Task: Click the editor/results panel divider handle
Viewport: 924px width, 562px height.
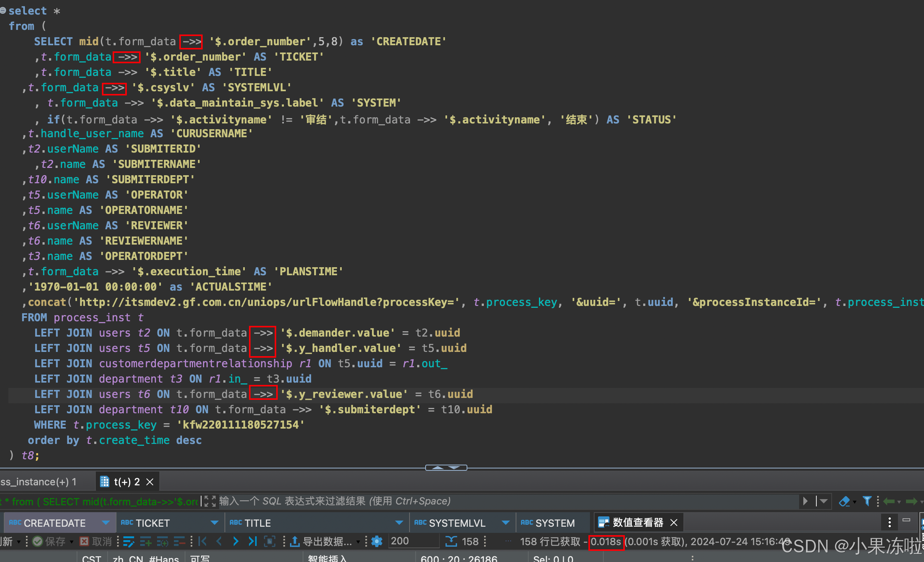Action: pyautogui.click(x=446, y=468)
